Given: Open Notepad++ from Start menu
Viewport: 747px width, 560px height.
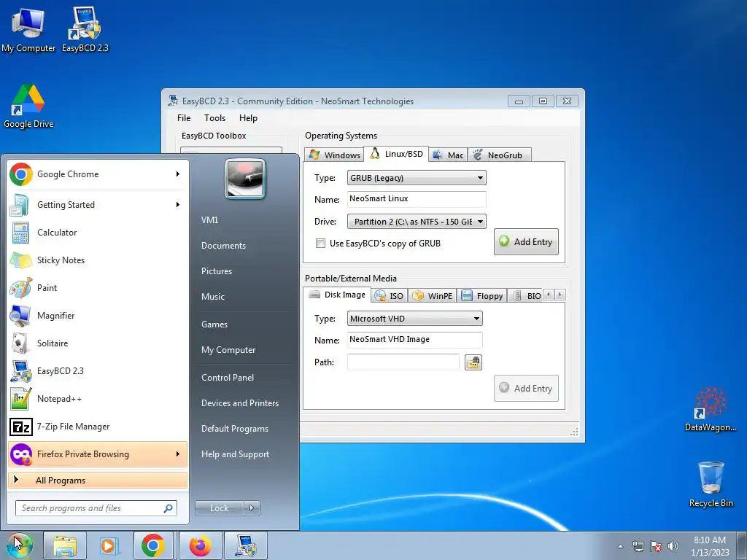Looking at the screenshot, I should (98, 399).
